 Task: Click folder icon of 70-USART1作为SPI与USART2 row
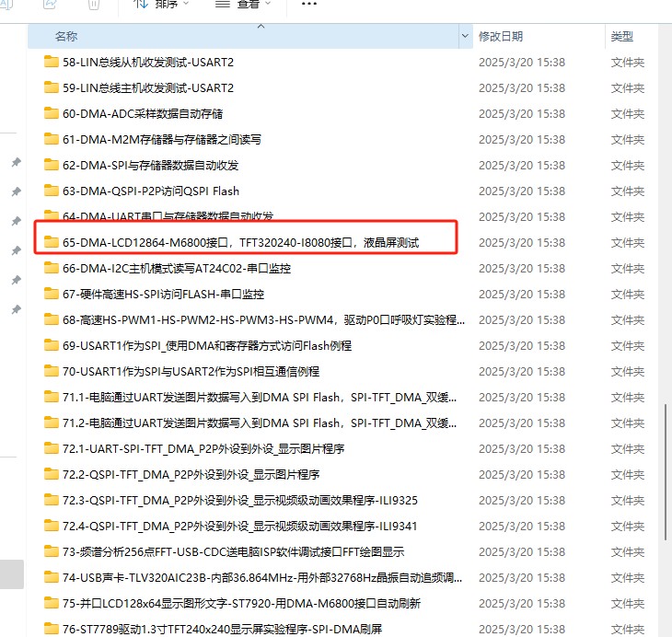point(51,371)
